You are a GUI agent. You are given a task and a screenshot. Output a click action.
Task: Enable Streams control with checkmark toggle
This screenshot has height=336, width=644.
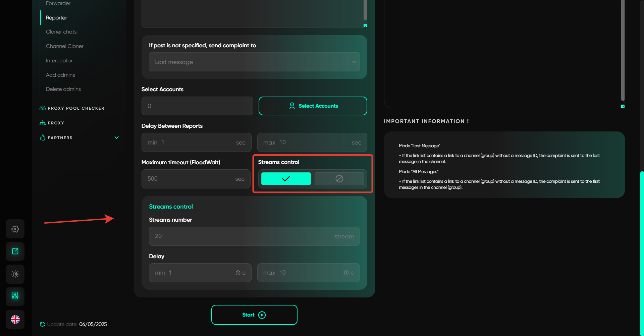point(286,179)
